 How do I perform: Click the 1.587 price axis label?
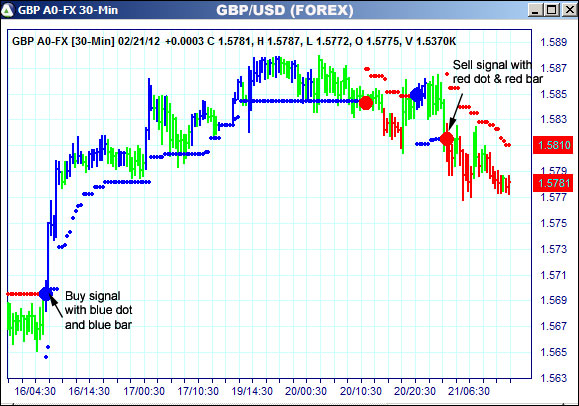[x=553, y=68]
